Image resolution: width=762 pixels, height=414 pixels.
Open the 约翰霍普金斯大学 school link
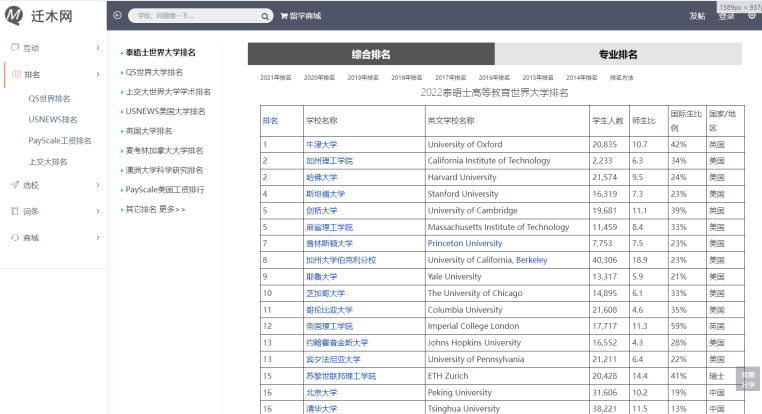tap(337, 343)
